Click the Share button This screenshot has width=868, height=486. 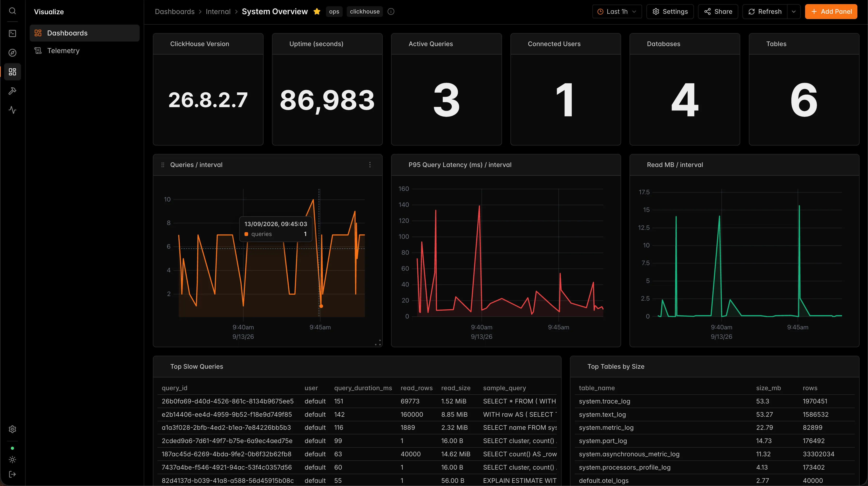pyautogui.click(x=718, y=12)
